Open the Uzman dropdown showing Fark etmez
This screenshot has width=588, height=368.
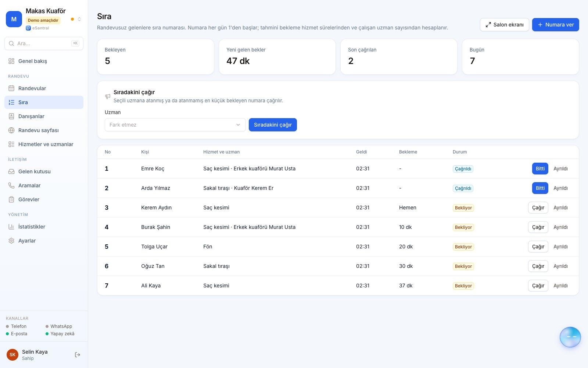click(175, 125)
